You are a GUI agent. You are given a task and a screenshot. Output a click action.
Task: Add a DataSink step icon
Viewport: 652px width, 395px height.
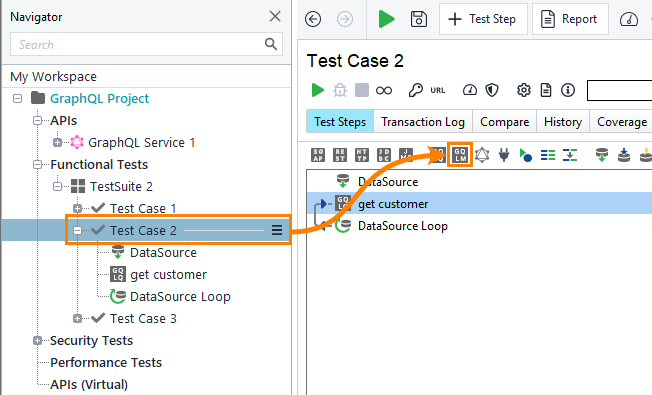(x=624, y=155)
